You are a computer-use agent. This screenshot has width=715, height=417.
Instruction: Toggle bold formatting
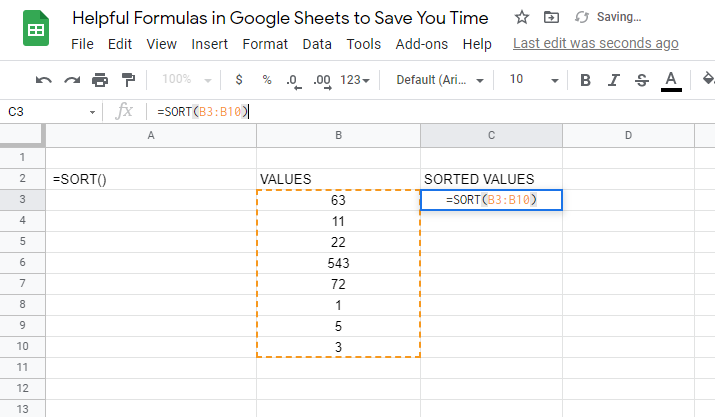pyautogui.click(x=585, y=80)
